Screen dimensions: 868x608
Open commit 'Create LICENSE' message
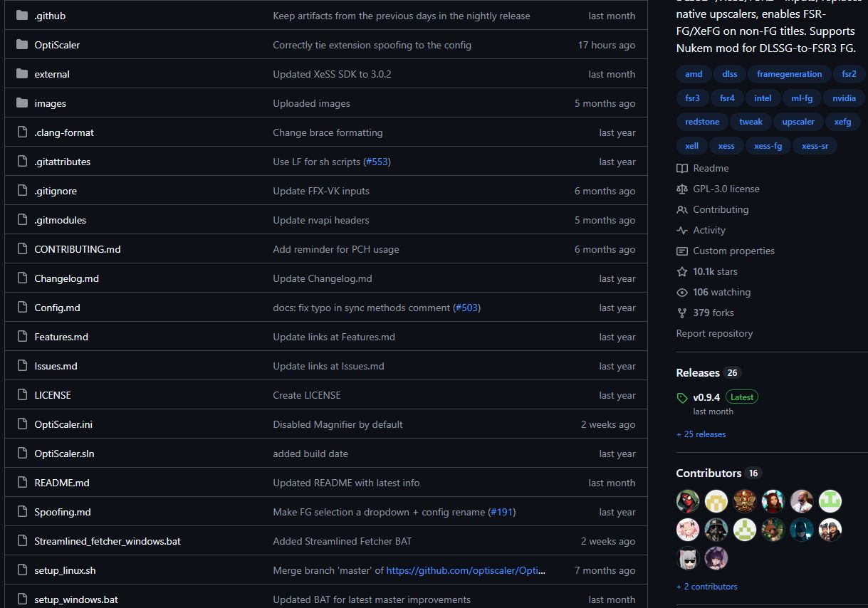pos(307,395)
